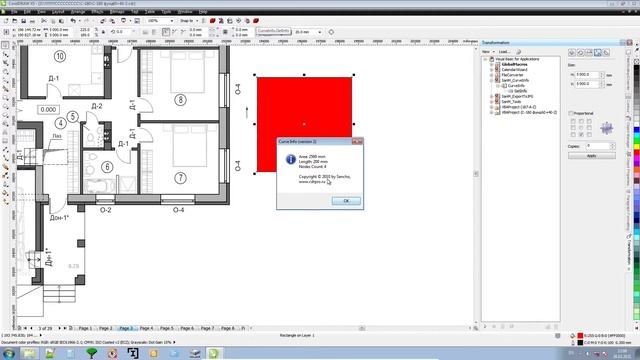Image resolution: width=640 pixels, height=360 pixels.
Task: Click red fill swatch in status bar
Action: (x=580, y=336)
